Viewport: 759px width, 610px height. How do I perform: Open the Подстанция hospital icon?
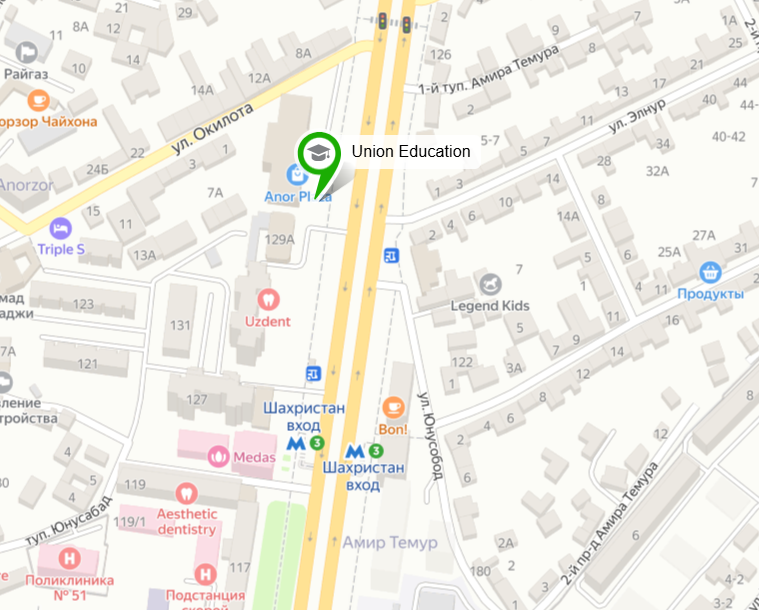point(205,576)
